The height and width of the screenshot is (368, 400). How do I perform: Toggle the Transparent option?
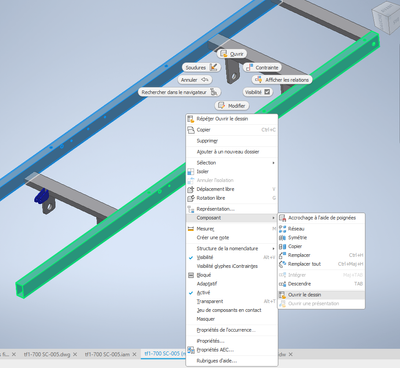(232, 301)
